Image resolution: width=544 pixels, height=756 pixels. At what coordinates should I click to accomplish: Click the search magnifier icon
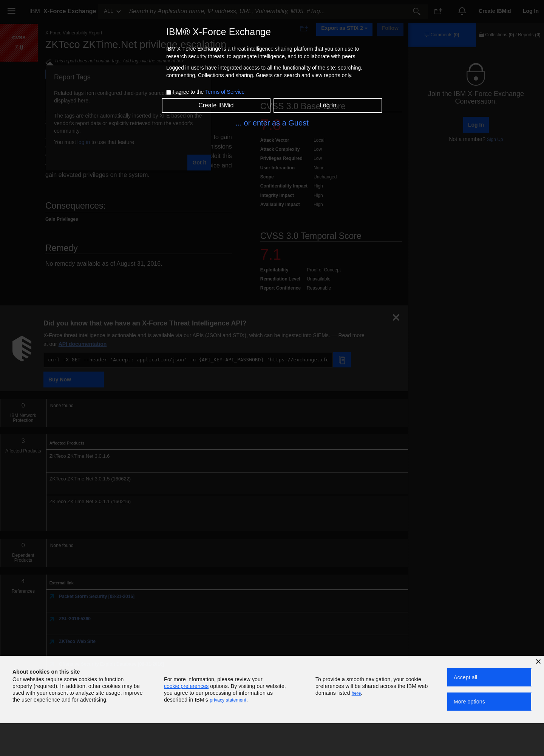(417, 11)
